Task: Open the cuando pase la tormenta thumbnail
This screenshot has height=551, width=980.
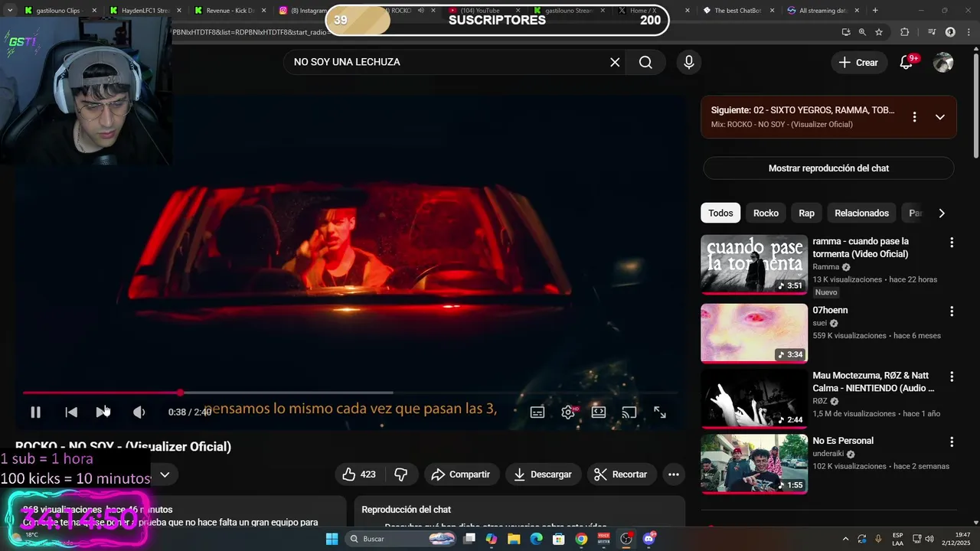Action: (x=754, y=264)
